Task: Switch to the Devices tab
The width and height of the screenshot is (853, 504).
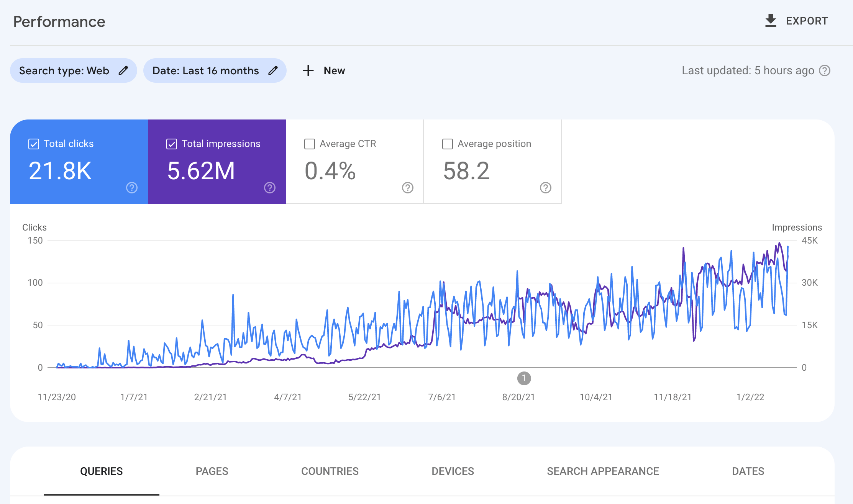Action: [x=453, y=471]
